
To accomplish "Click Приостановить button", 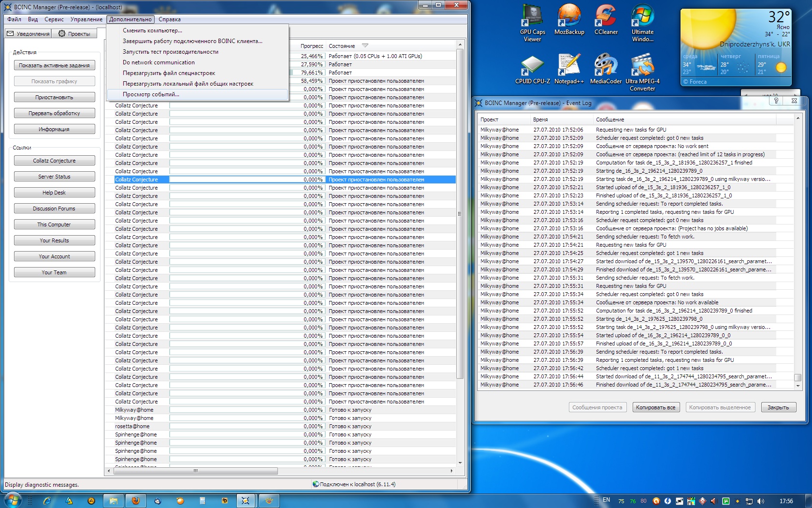I will [x=54, y=97].
